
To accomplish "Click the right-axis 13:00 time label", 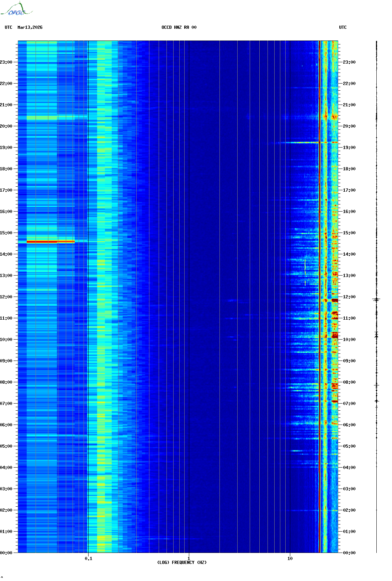I will 349,276.
